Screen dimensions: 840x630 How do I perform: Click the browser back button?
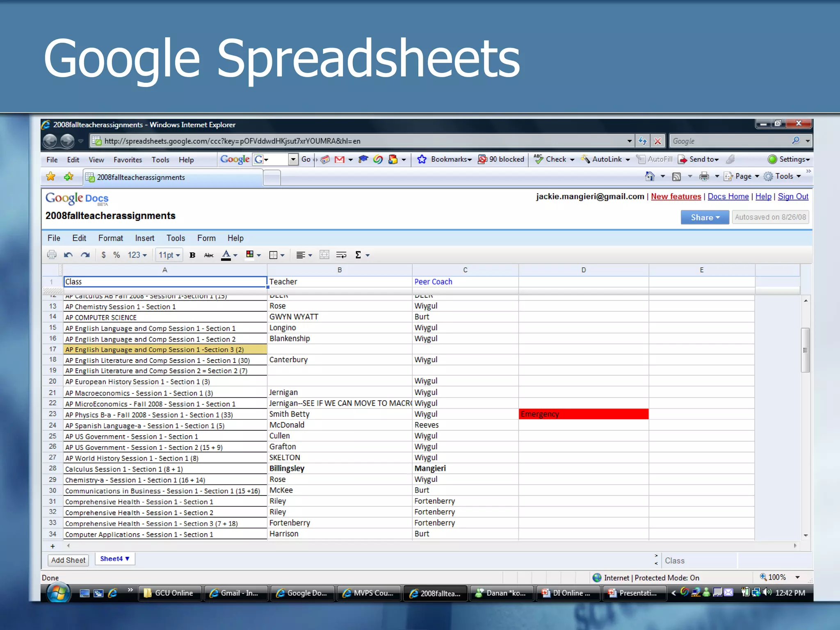point(50,141)
